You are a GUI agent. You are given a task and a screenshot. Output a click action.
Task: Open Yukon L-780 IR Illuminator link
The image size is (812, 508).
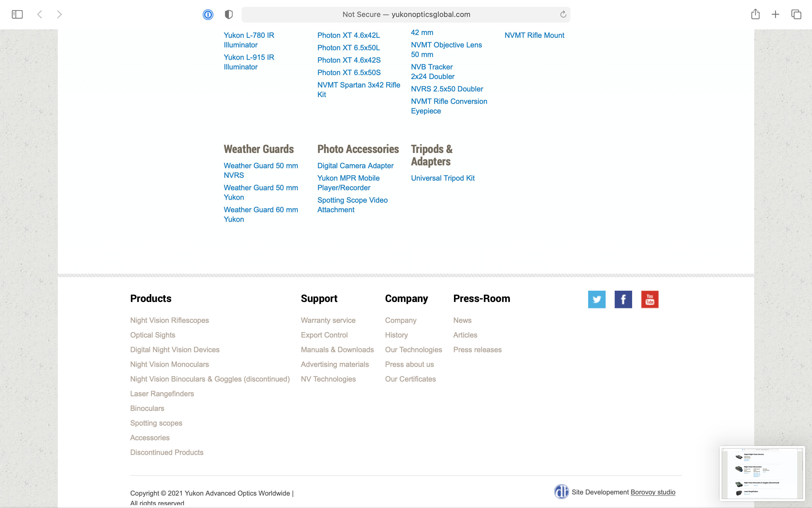[249, 40]
